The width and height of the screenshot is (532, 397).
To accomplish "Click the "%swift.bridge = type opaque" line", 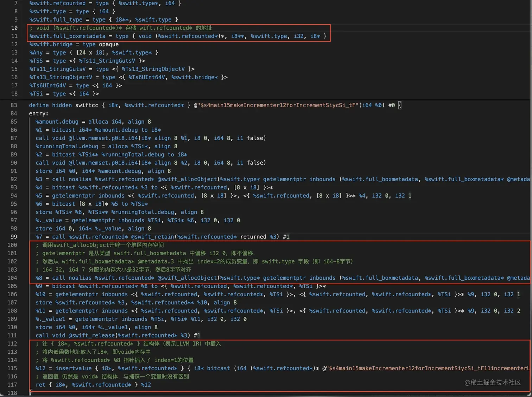I will [74, 44].
